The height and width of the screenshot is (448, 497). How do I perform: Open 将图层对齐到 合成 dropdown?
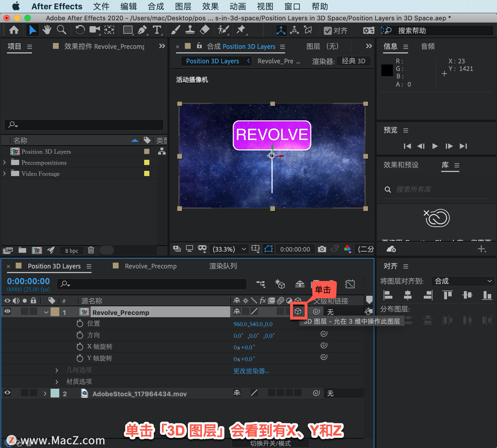[462, 281]
